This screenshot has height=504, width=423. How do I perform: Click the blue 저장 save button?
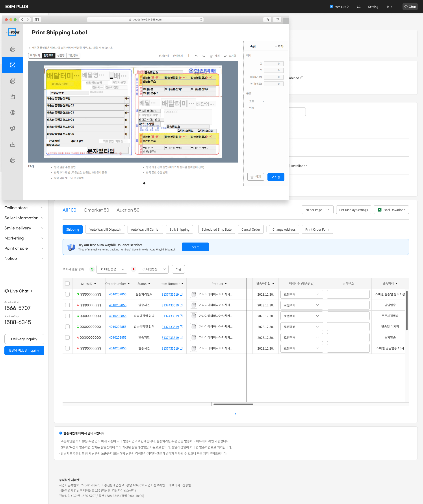276,177
